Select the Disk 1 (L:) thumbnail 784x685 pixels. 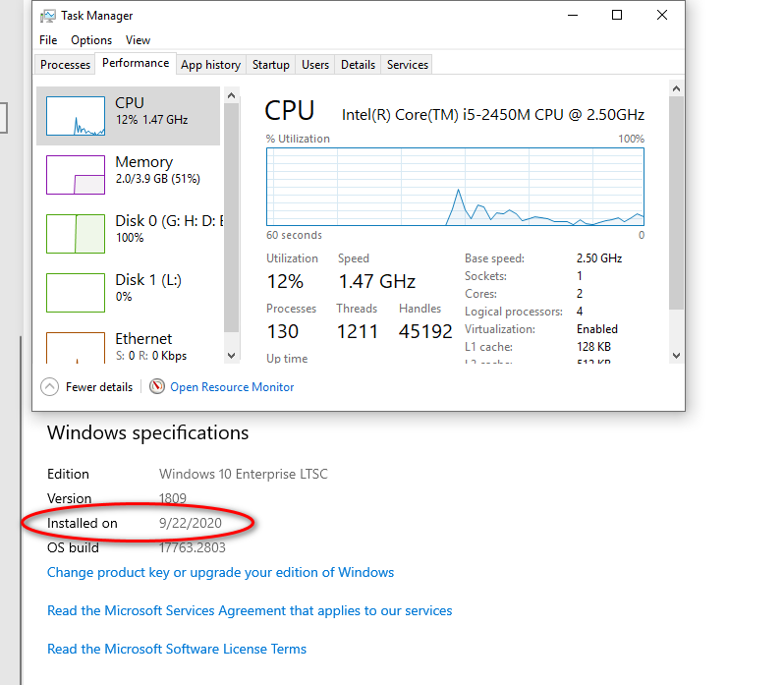76,293
